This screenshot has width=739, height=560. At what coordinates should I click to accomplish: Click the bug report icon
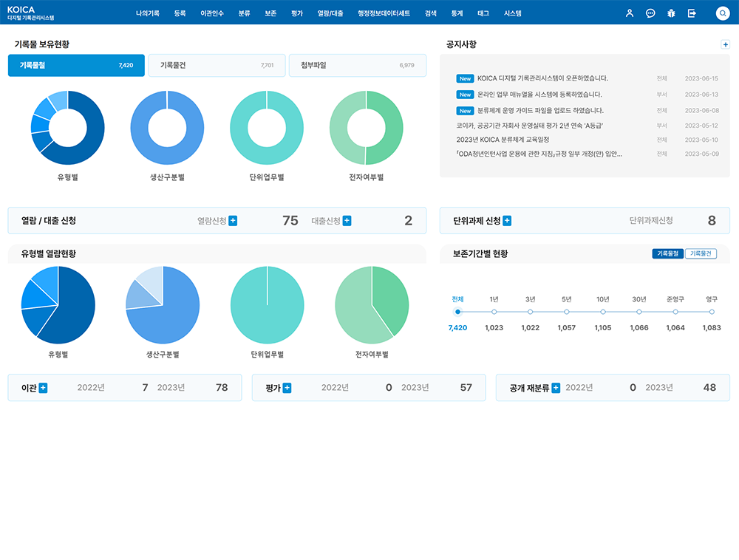671,13
